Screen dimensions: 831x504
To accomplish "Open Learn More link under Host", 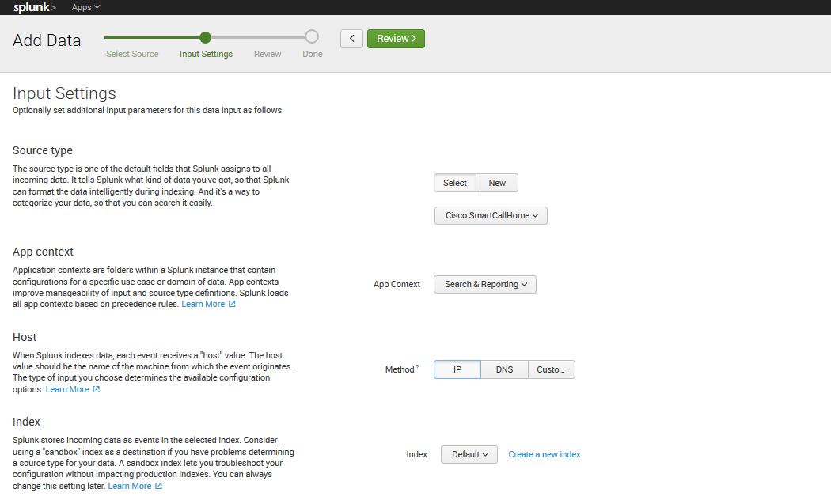I will tap(67, 389).
